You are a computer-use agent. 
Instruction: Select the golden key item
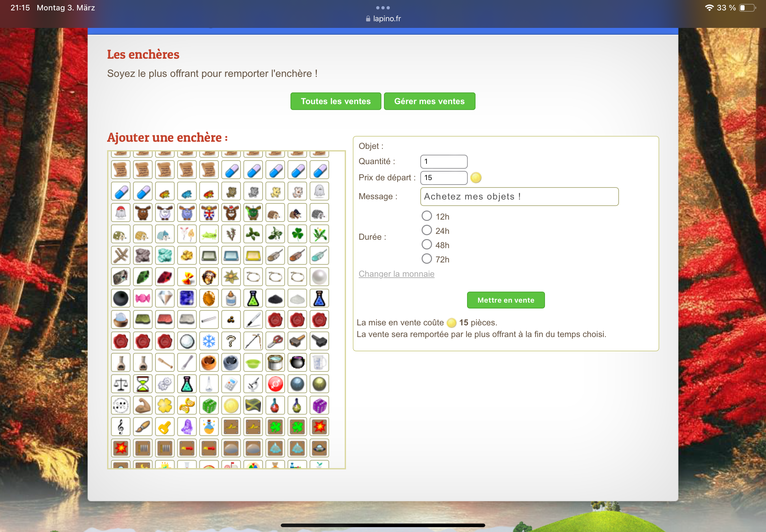pos(165,427)
